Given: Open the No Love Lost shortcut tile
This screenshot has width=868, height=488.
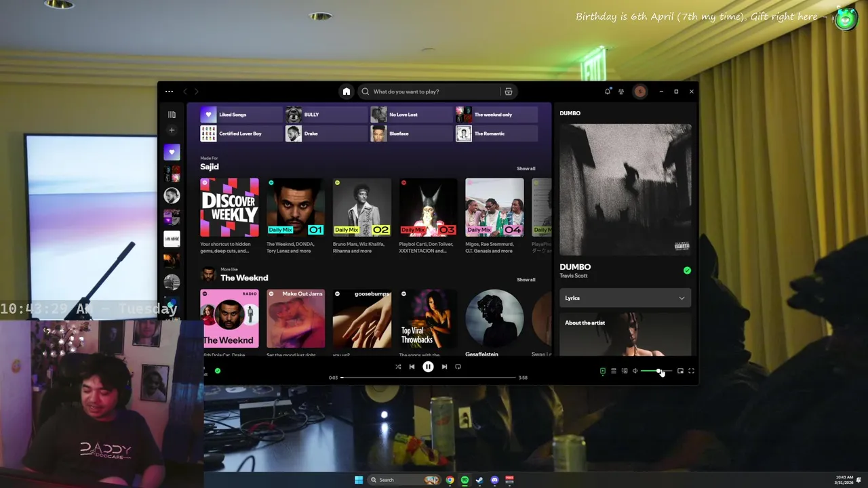Looking at the screenshot, I should [x=412, y=115].
